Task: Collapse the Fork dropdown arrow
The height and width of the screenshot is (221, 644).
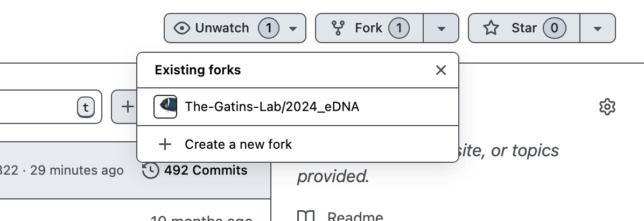Action: [441, 28]
